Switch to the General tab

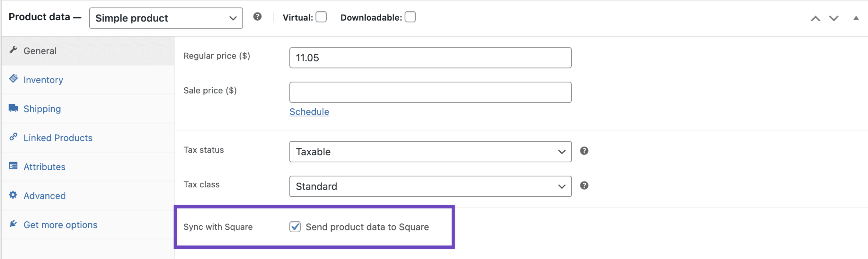40,51
